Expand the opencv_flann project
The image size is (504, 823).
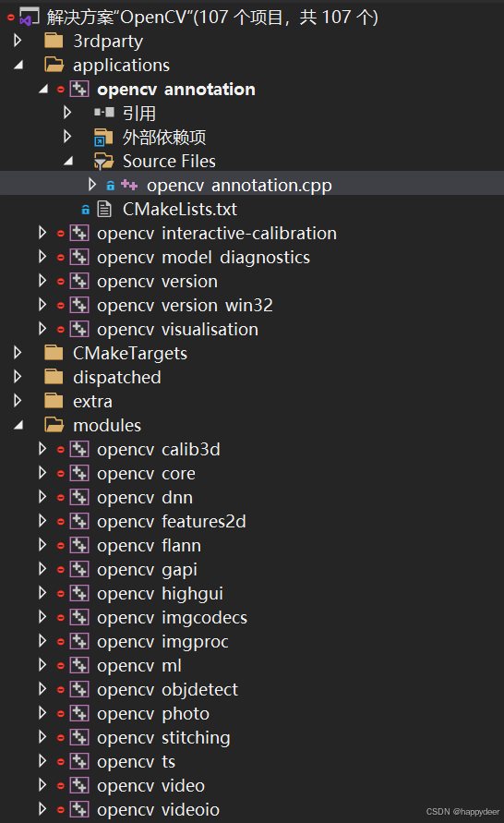pos(42,545)
